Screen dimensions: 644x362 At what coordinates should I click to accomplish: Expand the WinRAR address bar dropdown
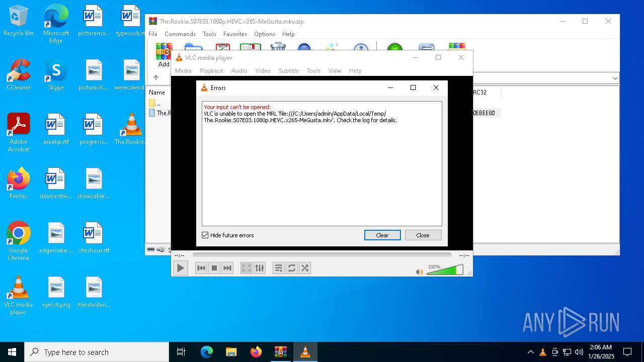[x=615, y=78]
